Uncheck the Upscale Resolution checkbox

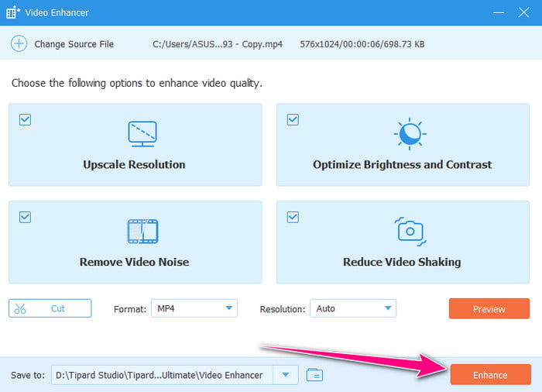pos(25,119)
